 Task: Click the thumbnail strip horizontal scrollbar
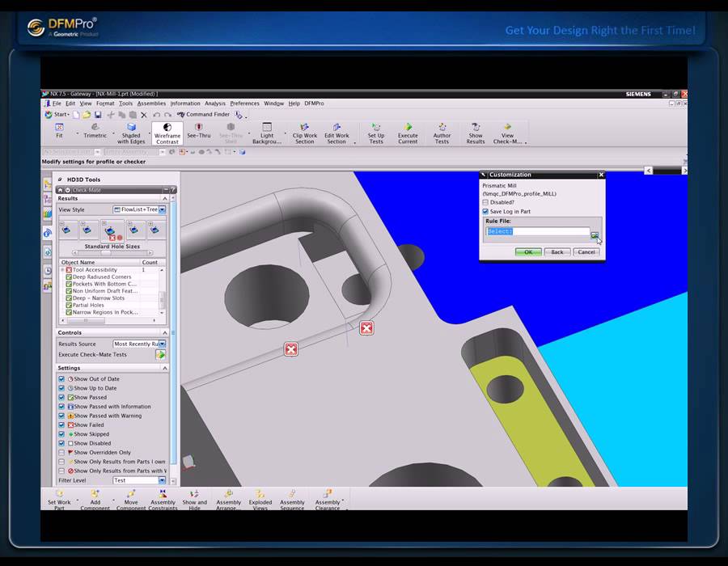point(112,253)
